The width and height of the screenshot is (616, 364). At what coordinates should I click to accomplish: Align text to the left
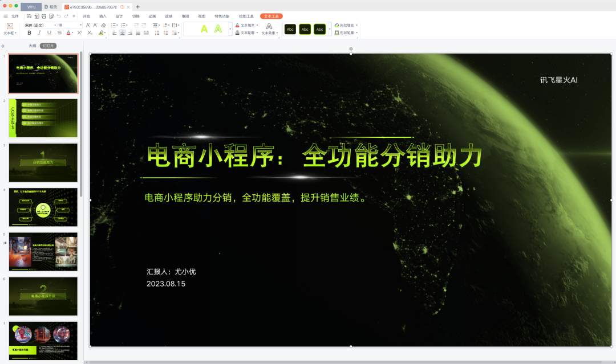tap(114, 32)
